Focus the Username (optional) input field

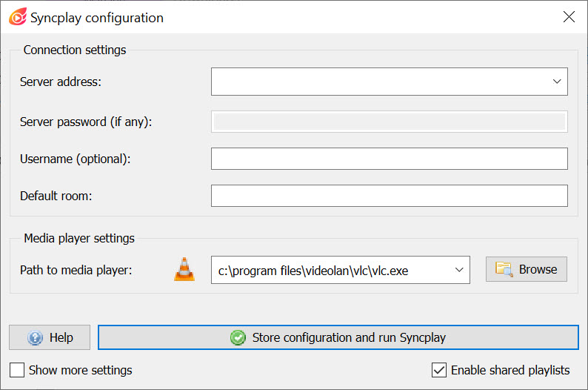tap(390, 159)
